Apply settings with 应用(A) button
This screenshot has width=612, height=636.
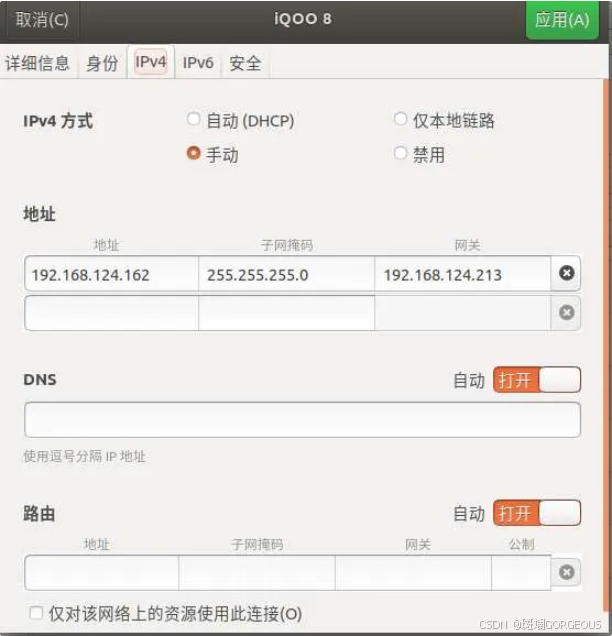tap(562, 19)
